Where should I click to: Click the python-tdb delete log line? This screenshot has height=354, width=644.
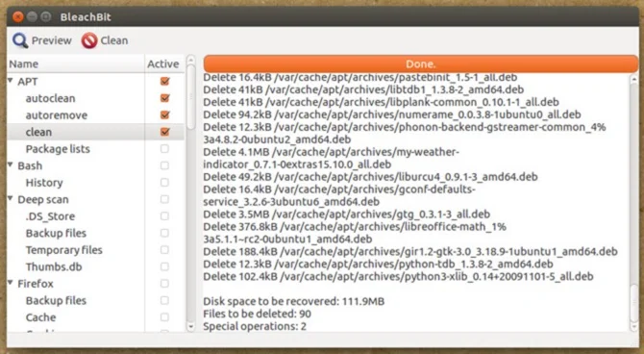(x=379, y=264)
